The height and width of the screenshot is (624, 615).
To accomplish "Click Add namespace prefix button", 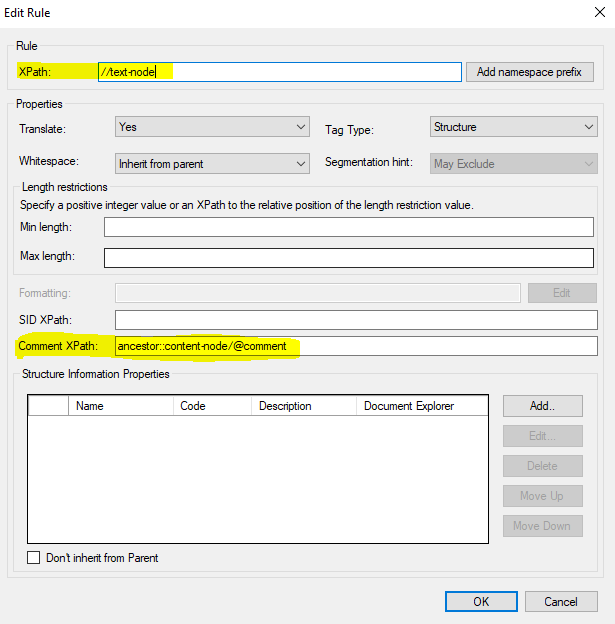I will (530, 72).
